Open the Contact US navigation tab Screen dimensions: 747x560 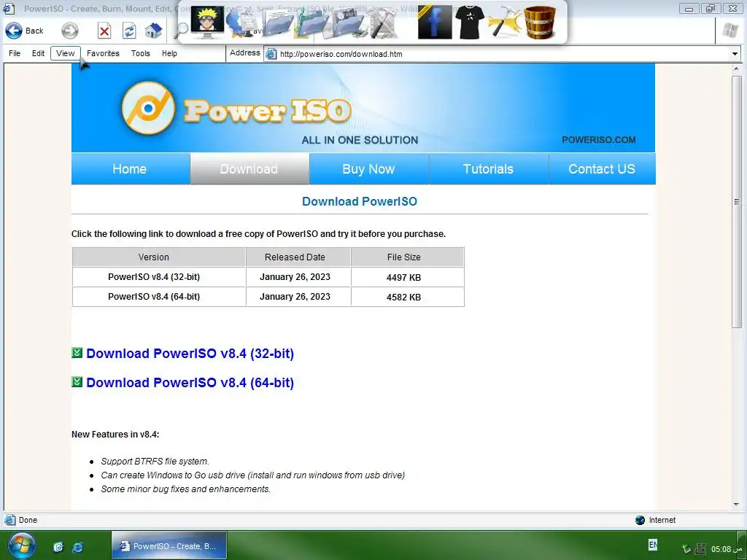tap(602, 168)
